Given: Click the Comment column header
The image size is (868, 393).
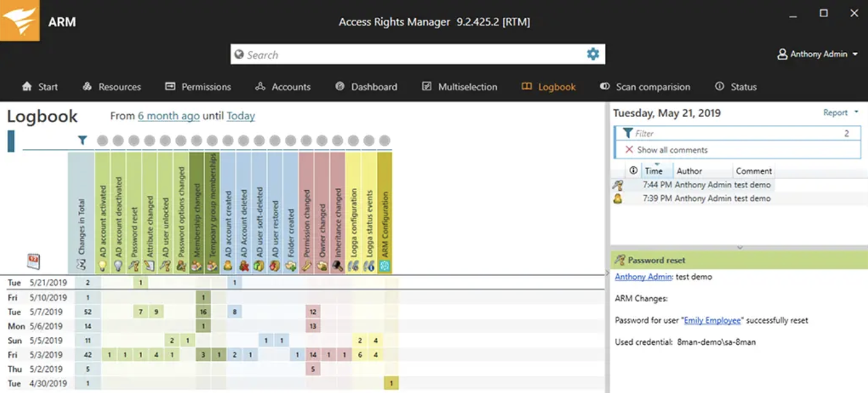Looking at the screenshot, I should click(754, 171).
